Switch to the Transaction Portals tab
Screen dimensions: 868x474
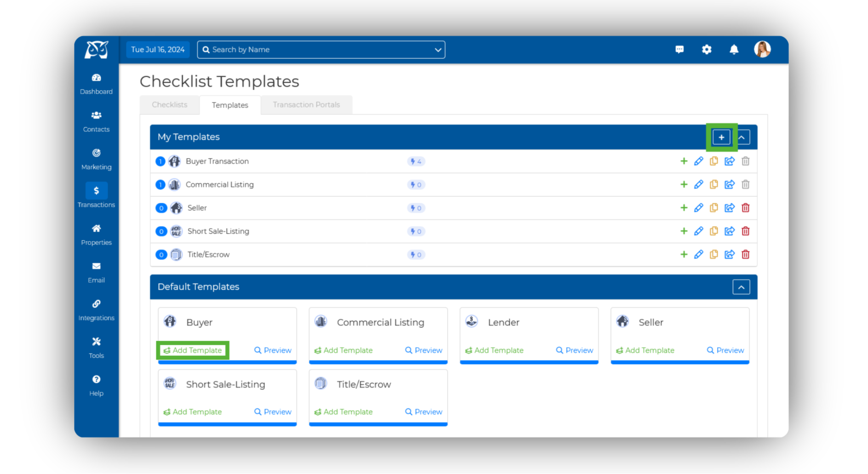coord(306,104)
